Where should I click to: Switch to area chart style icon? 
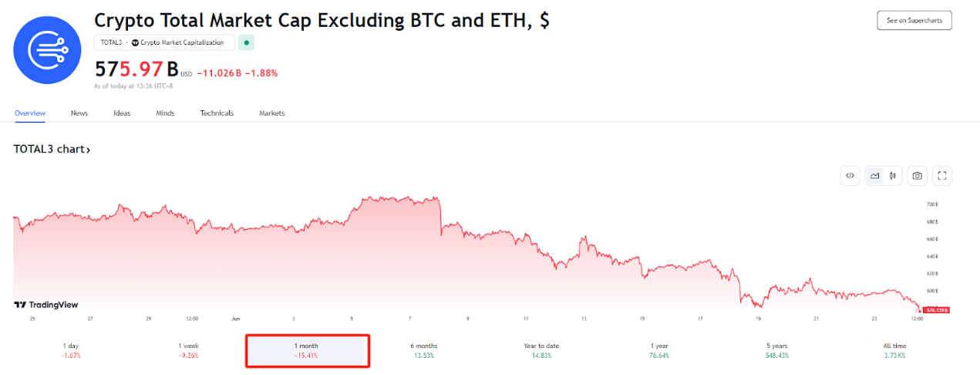pyautogui.click(x=874, y=176)
